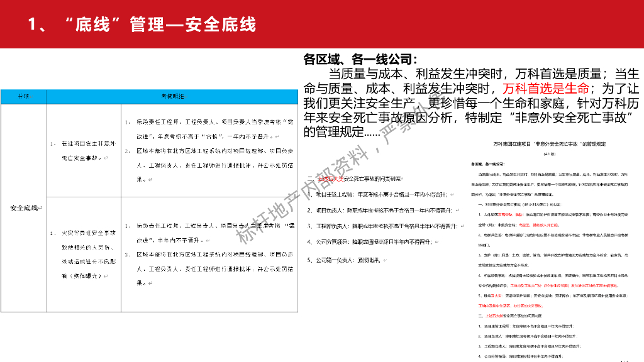Click item 5: 公司第一负责人 通报批评

point(346,260)
